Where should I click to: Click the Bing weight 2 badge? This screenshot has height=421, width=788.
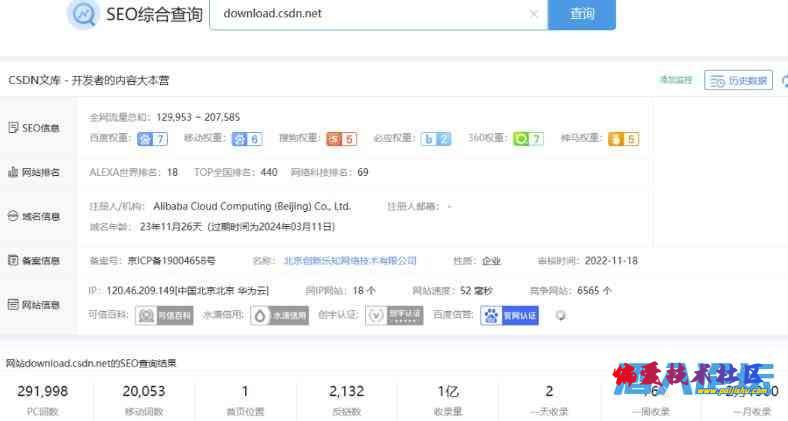tap(435, 139)
